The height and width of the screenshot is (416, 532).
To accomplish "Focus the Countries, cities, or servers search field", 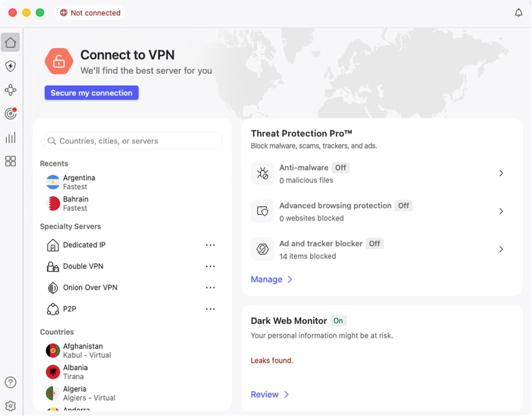I will 132,141.
